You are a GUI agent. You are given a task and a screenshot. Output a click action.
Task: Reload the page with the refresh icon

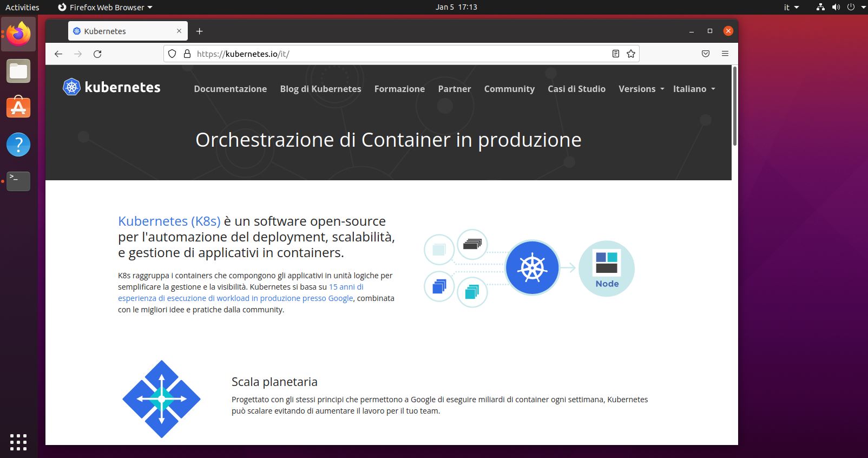click(97, 54)
